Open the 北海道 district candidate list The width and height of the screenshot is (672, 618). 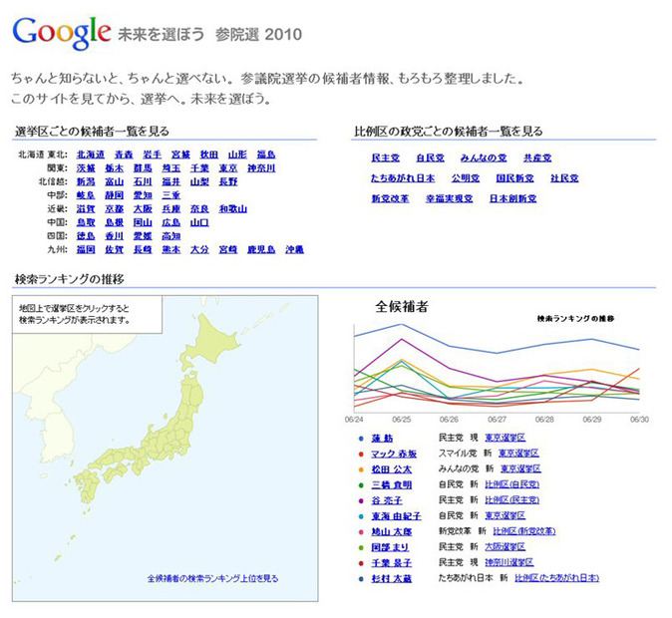pos(91,154)
